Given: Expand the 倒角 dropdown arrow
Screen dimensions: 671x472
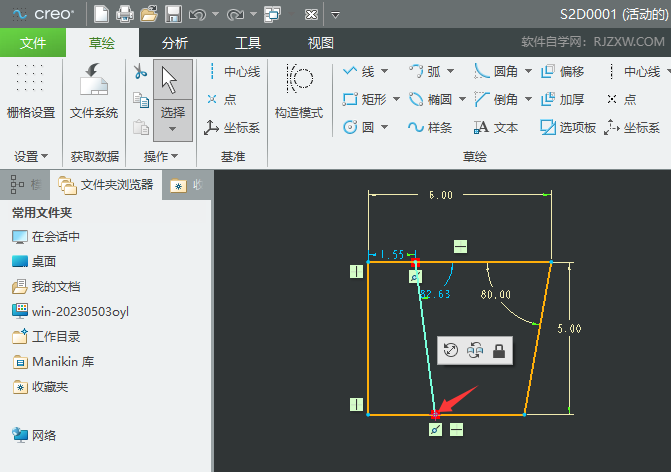Looking at the screenshot, I should [528, 99].
